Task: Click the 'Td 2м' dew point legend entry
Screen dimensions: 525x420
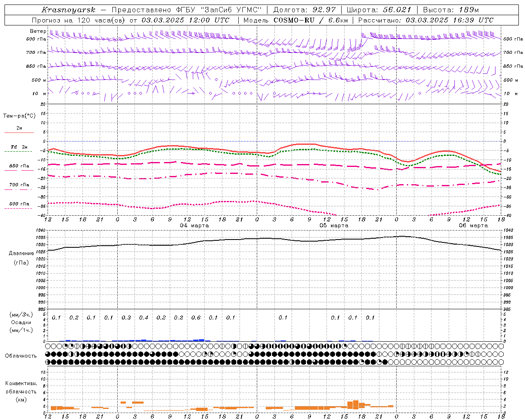Action: [x=19, y=147]
